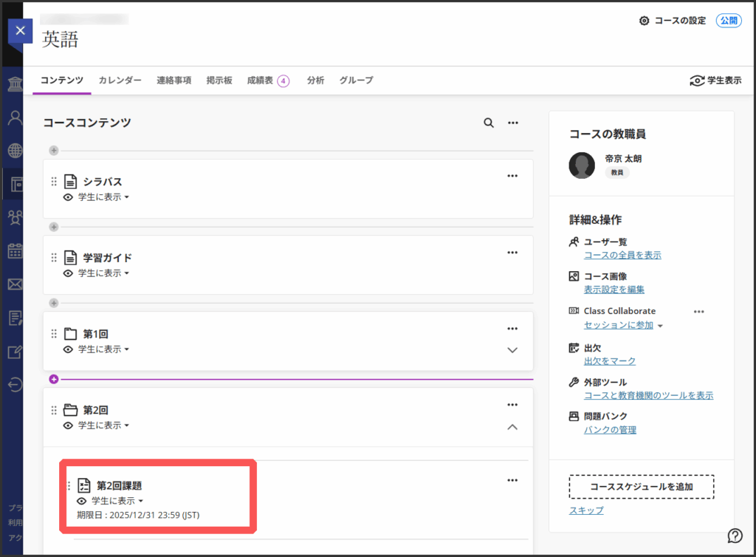Change visibility of シラバス 学生に表示
The width and height of the screenshot is (756, 557).
click(103, 197)
